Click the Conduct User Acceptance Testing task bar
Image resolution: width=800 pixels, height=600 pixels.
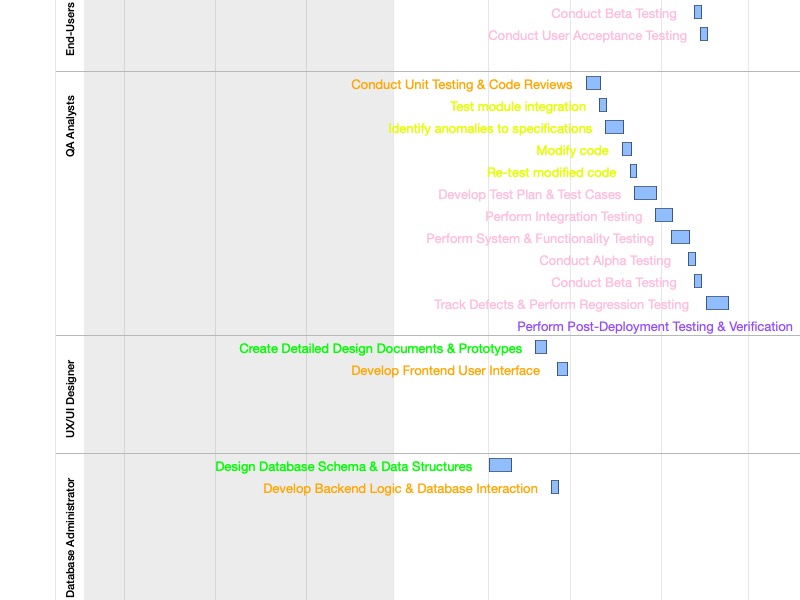[704, 34]
